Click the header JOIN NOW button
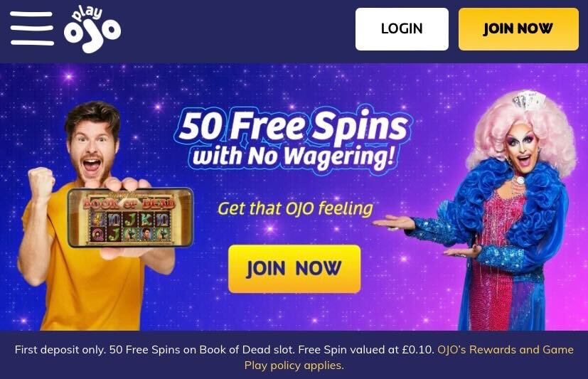The height and width of the screenshot is (379, 588). point(518,29)
